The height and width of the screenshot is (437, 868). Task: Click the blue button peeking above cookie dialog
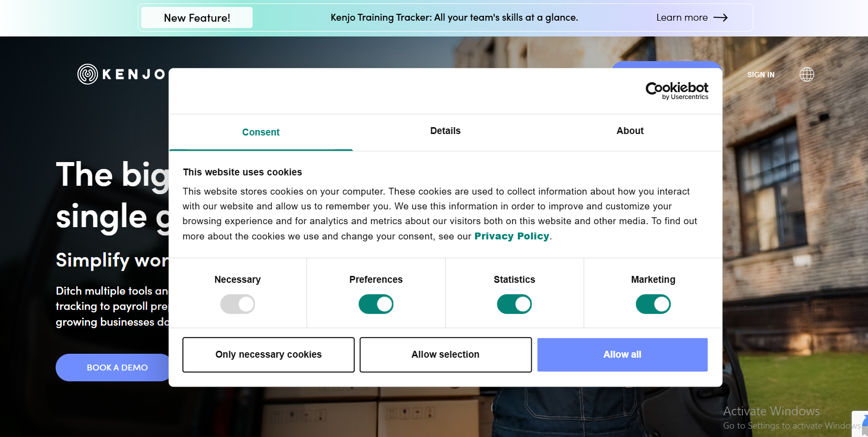[x=666, y=65]
